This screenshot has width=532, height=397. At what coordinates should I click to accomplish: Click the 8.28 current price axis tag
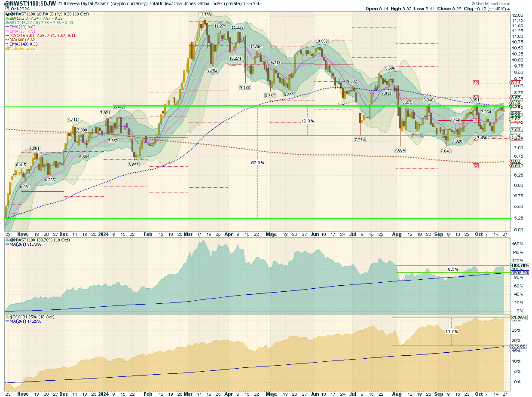pyautogui.click(x=515, y=106)
